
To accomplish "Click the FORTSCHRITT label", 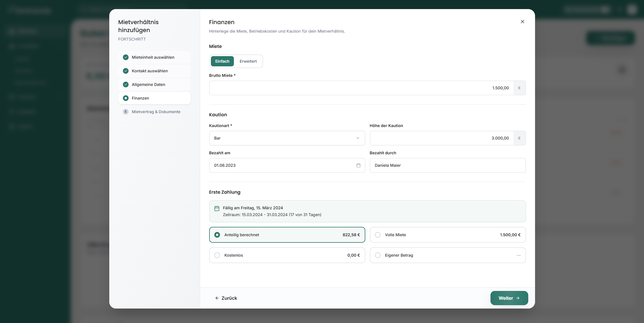I will point(132,39).
